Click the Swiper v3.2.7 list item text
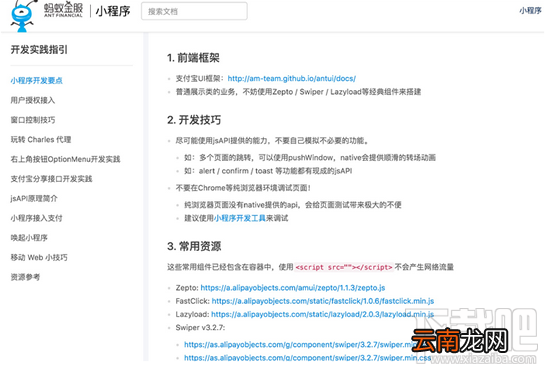This screenshot has height=369, width=545. (x=200, y=327)
